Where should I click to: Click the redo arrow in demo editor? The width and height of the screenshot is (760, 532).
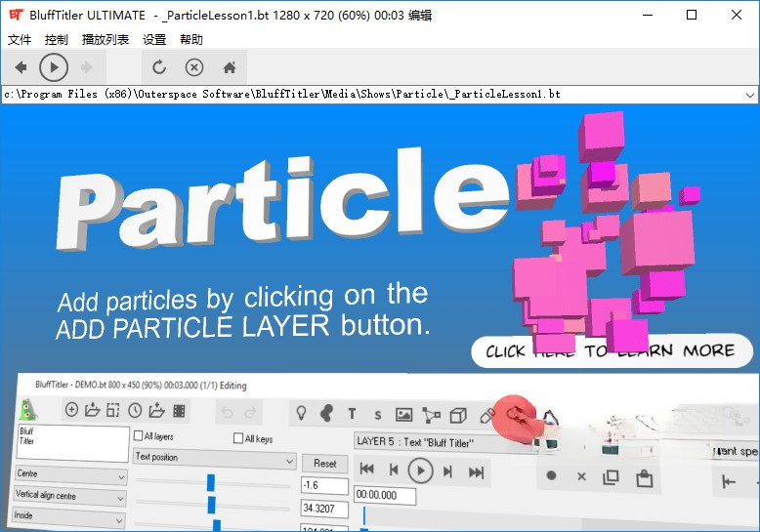click(x=250, y=413)
